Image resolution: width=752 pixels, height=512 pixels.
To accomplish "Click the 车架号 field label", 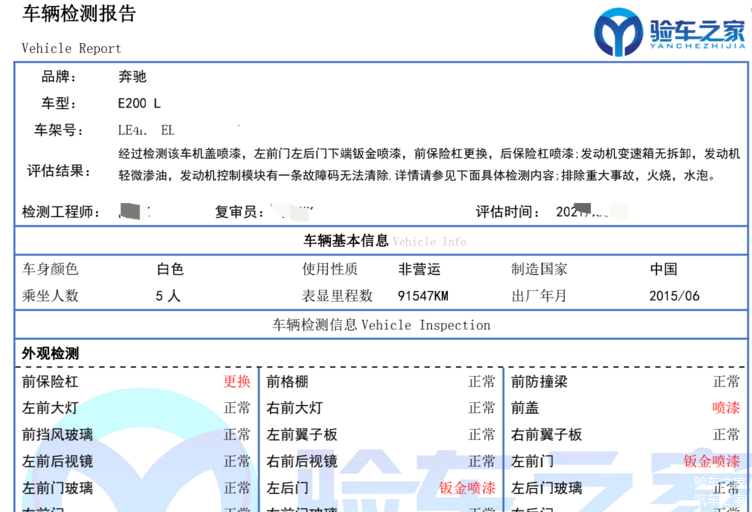I will coord(59,130).
